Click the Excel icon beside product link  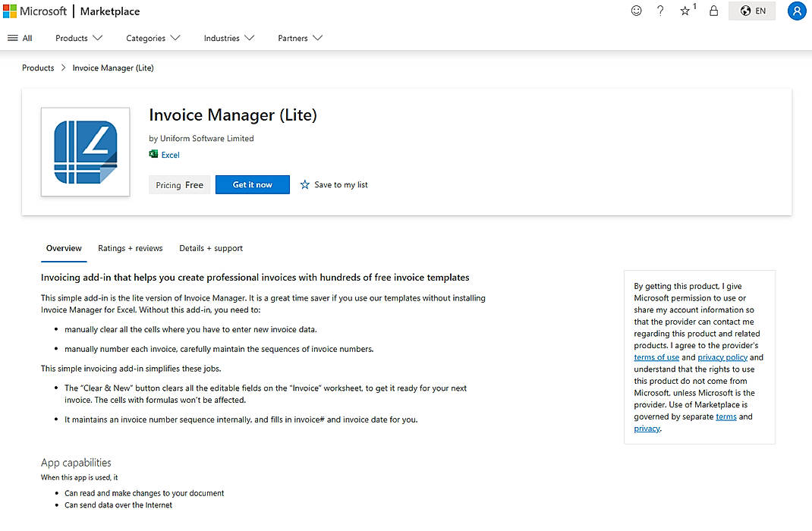pos(153,154)
